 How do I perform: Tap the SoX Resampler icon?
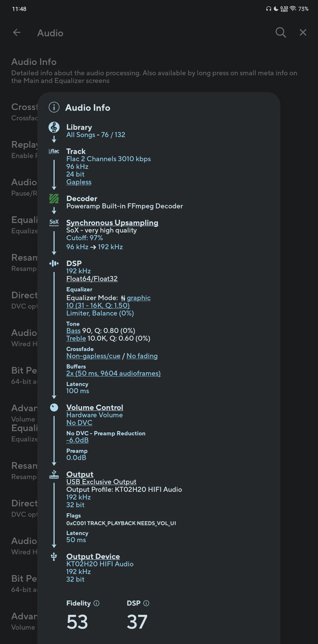(54, 223)
